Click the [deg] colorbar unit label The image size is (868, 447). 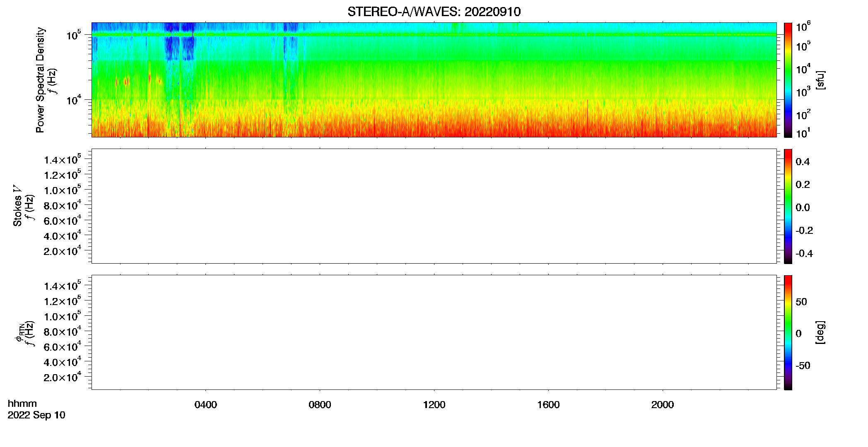(820, 332)
